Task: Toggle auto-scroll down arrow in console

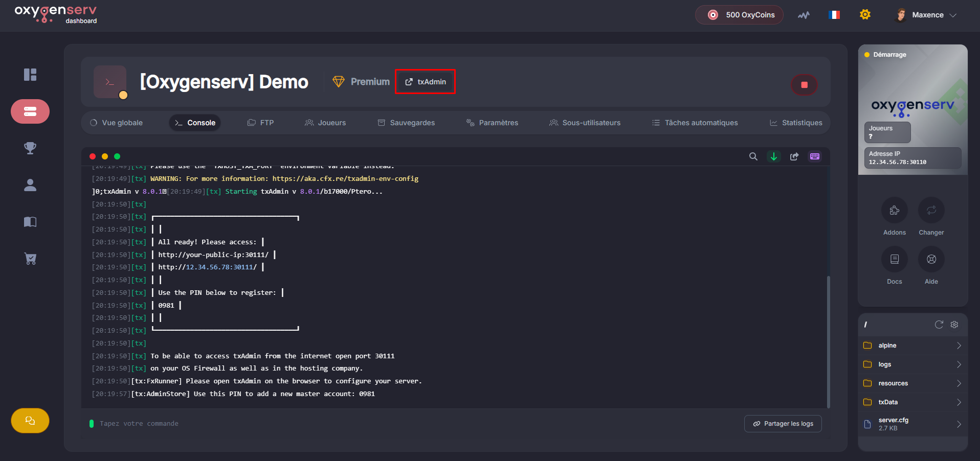Action: [x=773, y=156]
